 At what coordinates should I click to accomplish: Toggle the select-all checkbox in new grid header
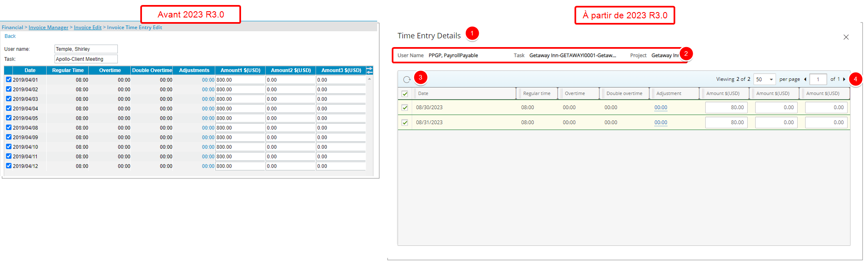405,94
